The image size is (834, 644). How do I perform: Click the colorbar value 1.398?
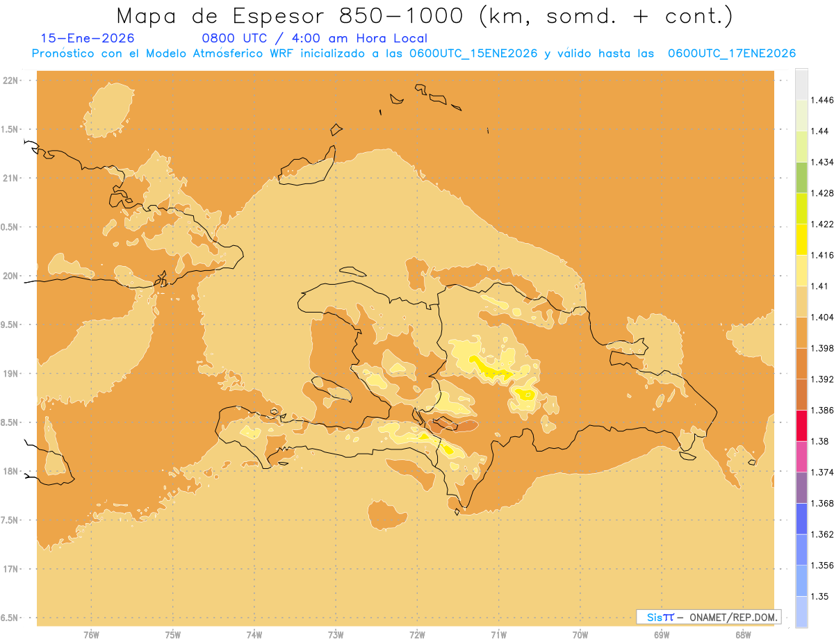pos(822,348)
